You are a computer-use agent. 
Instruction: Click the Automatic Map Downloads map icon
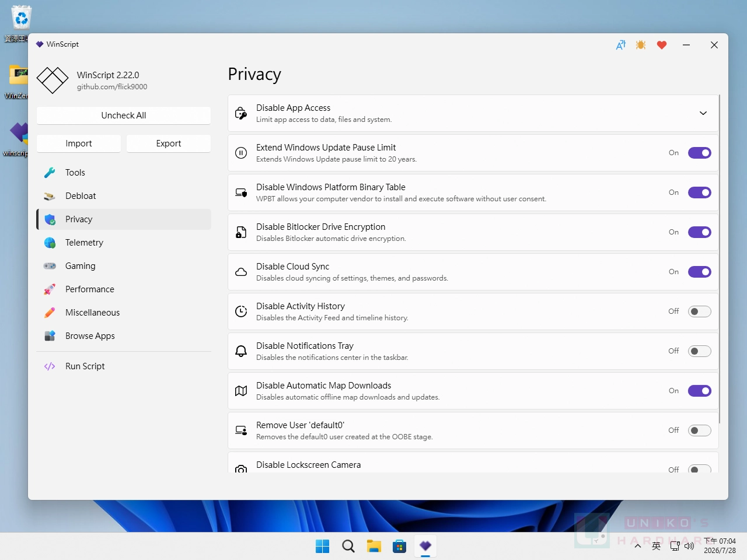(241, 391)
